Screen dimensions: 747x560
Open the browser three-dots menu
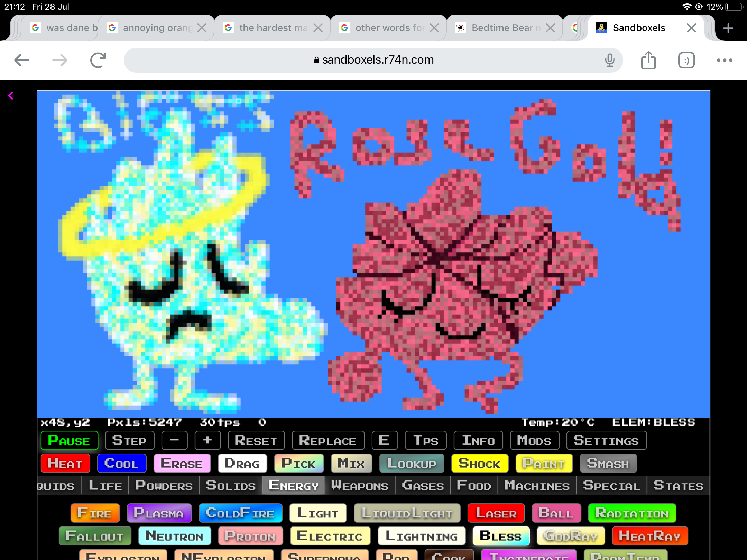[724, 60]
